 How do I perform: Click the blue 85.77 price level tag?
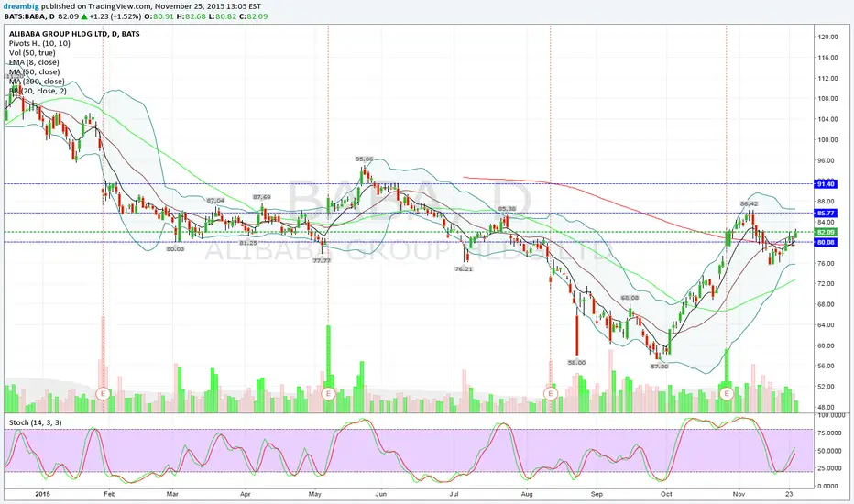coord(826,213)
